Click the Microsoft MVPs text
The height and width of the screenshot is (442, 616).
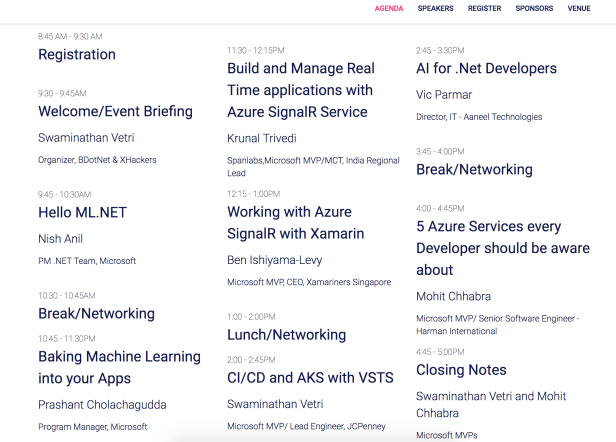click(447, 435)
